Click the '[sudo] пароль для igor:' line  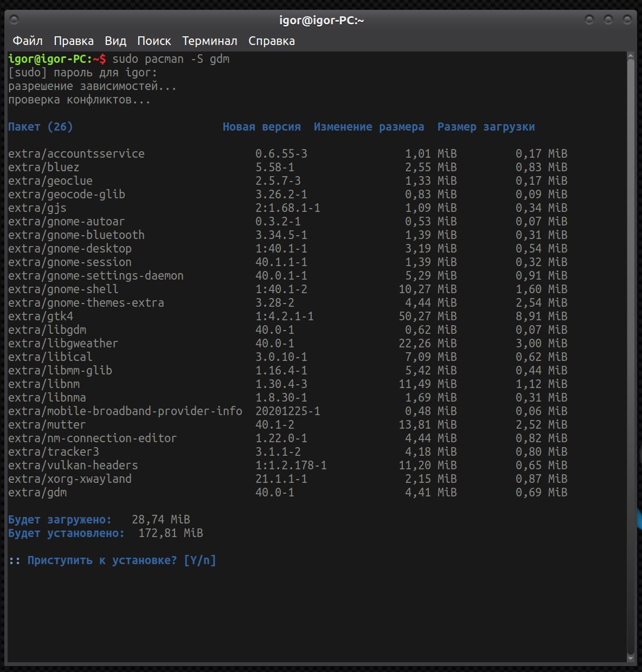click(83, 73)
